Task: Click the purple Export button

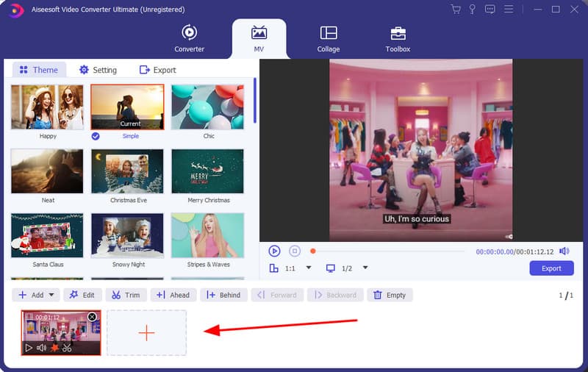Action: (551, 268)
